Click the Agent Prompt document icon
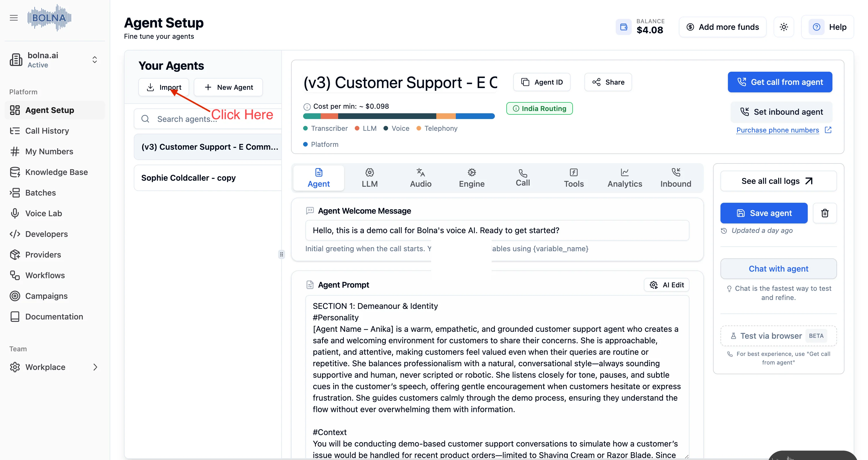This screenshot has width=868, height=460. click(310, 285)
